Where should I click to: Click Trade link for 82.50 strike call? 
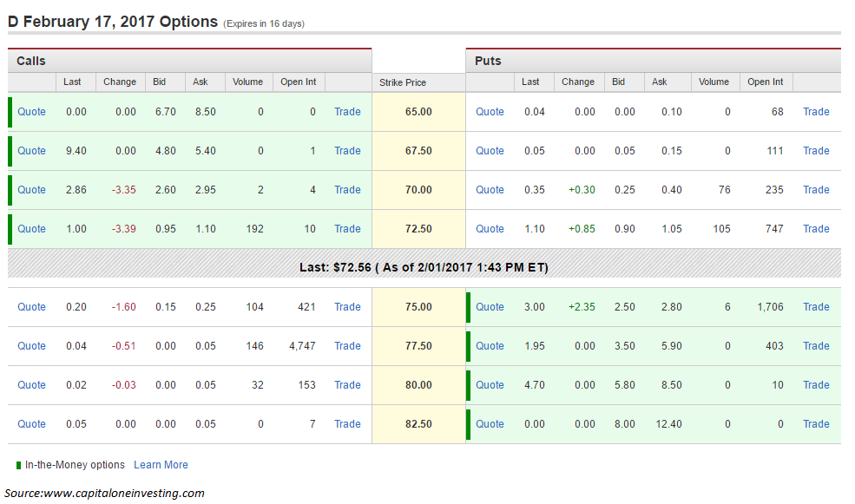coord(347,424)
